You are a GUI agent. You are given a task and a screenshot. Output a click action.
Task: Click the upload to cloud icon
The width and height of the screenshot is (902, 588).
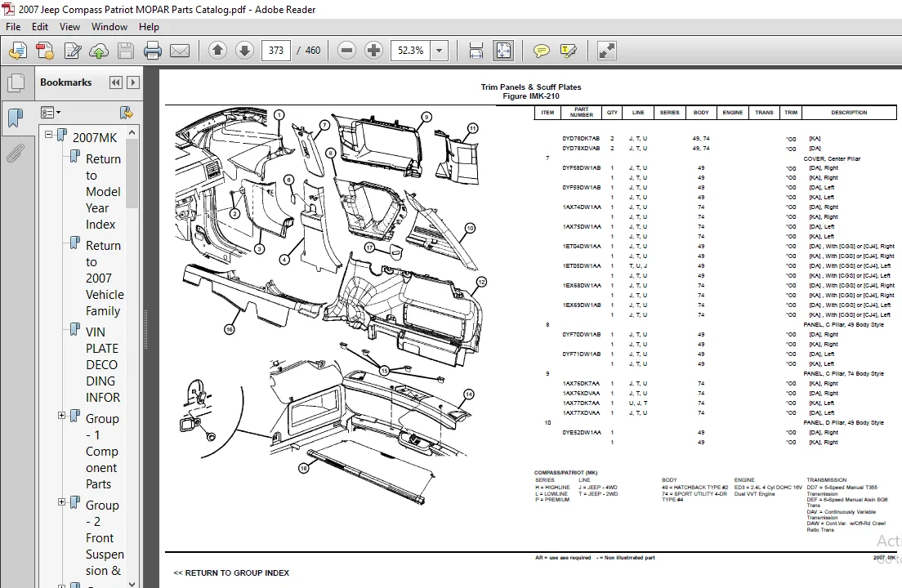[x=99, y=51]
